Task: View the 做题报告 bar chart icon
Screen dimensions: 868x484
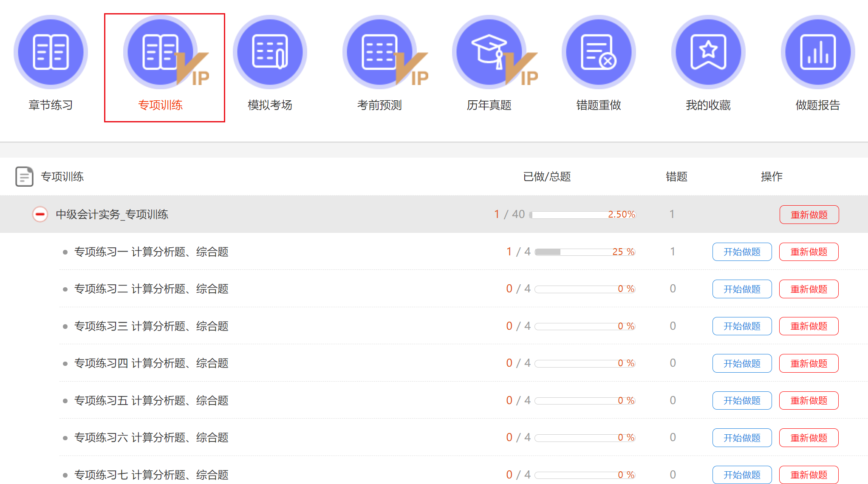Action: (818, 52)
